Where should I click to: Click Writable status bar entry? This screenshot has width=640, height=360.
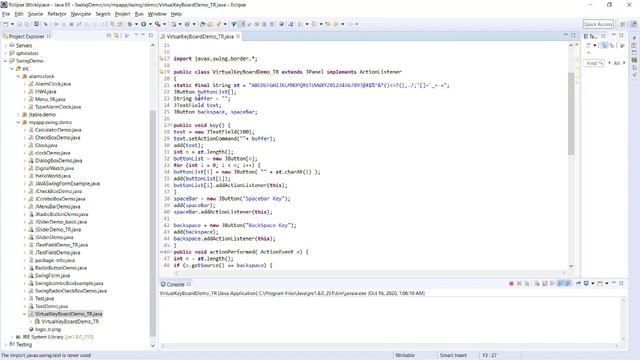pos(405,356)
